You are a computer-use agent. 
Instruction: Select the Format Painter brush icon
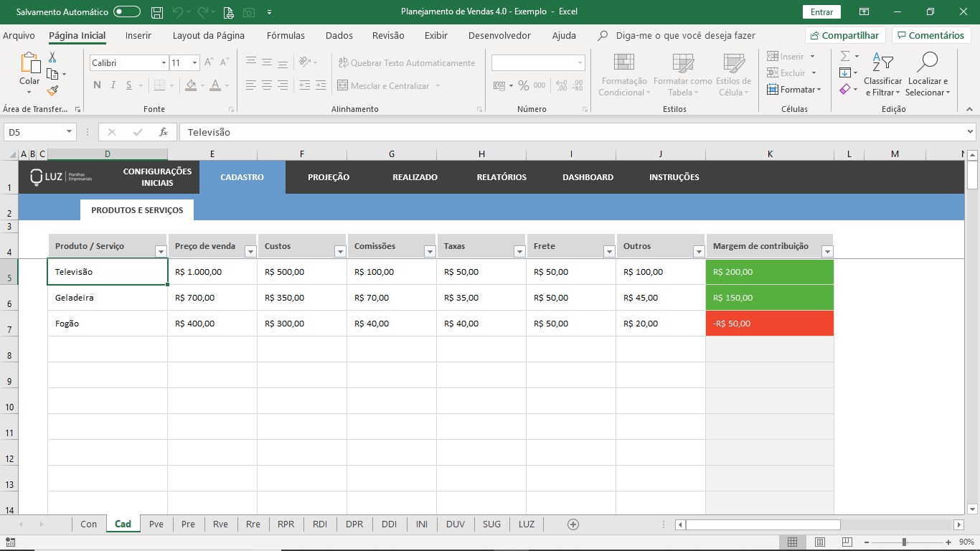click(52, 90)
